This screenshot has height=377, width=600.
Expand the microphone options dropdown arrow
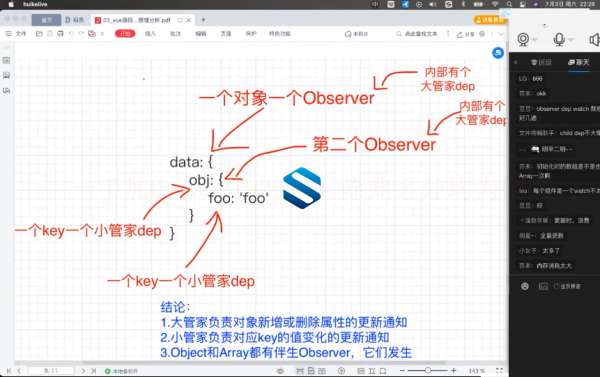(571, 39)
